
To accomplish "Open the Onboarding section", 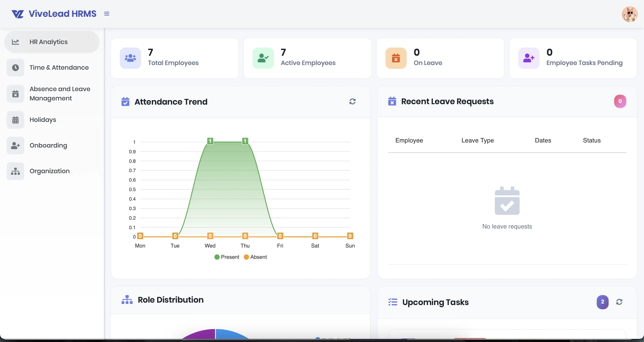I will click(52, 145).
